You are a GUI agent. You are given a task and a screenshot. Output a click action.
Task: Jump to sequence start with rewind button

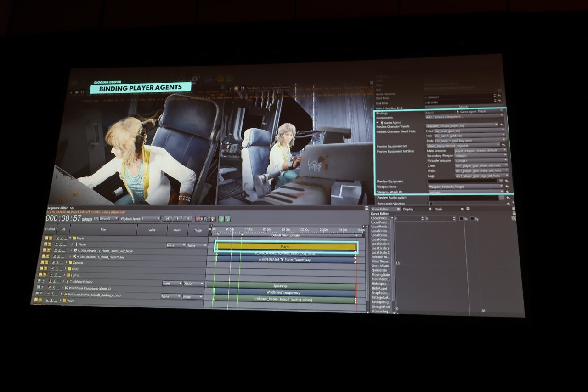click(x=167, y=219)
